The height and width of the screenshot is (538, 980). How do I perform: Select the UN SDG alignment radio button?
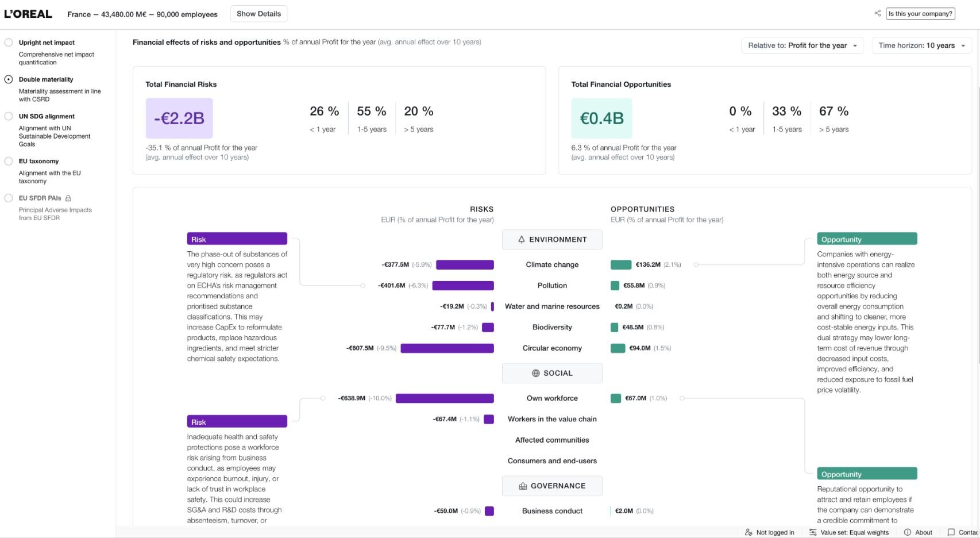click(9, 116)
